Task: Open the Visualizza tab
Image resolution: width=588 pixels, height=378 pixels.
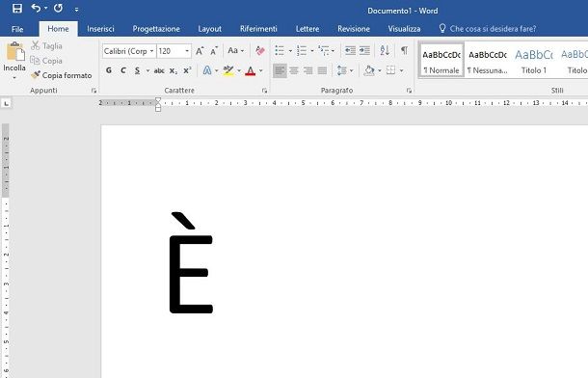Action: coord(404,29)
